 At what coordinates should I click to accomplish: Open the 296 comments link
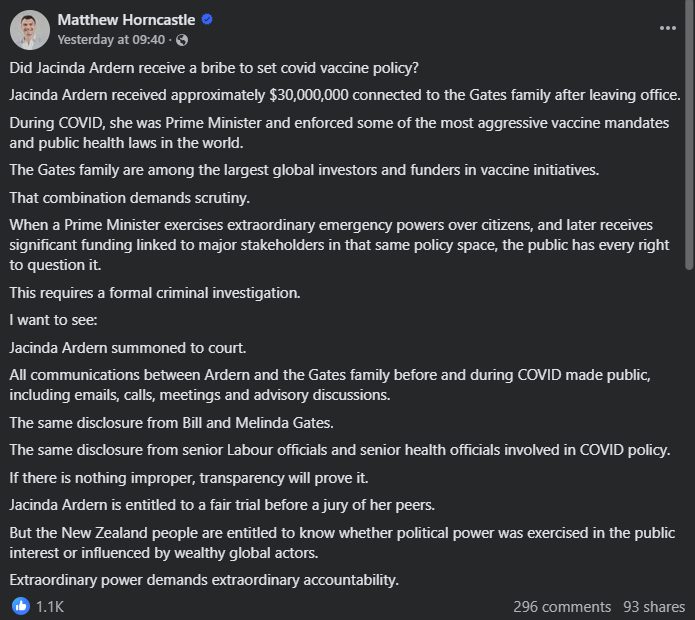coord(562,607)
